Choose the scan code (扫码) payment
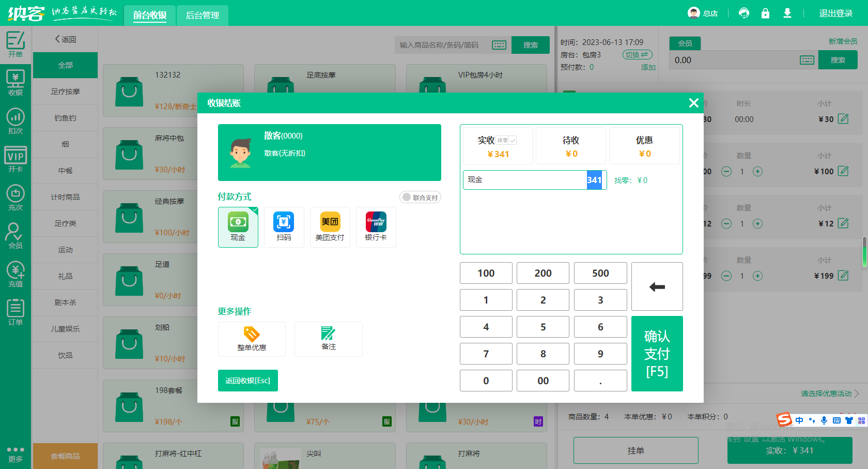This screenshot has width=868, height=469. (x=284, y=227)
